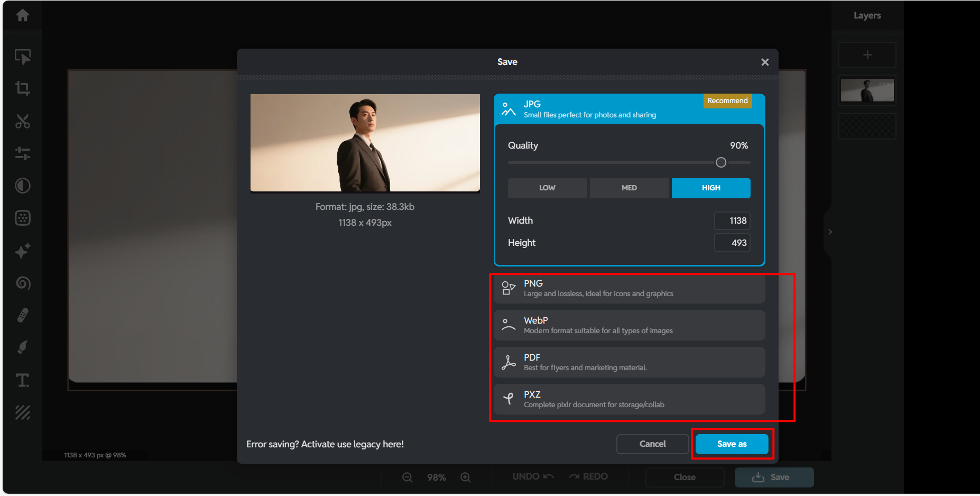Choose the WebP format option
Screen dimensions: 980x496
point(629,325)
